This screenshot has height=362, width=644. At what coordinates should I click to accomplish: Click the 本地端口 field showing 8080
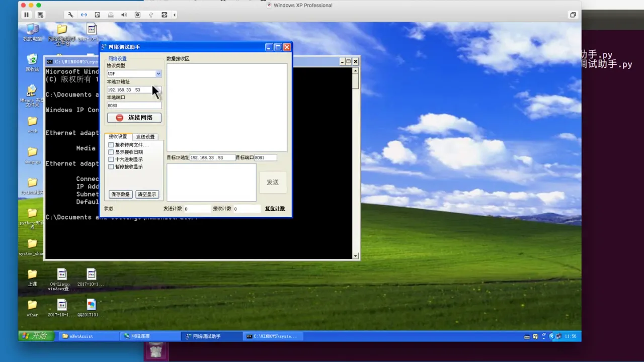coord(134,106)
